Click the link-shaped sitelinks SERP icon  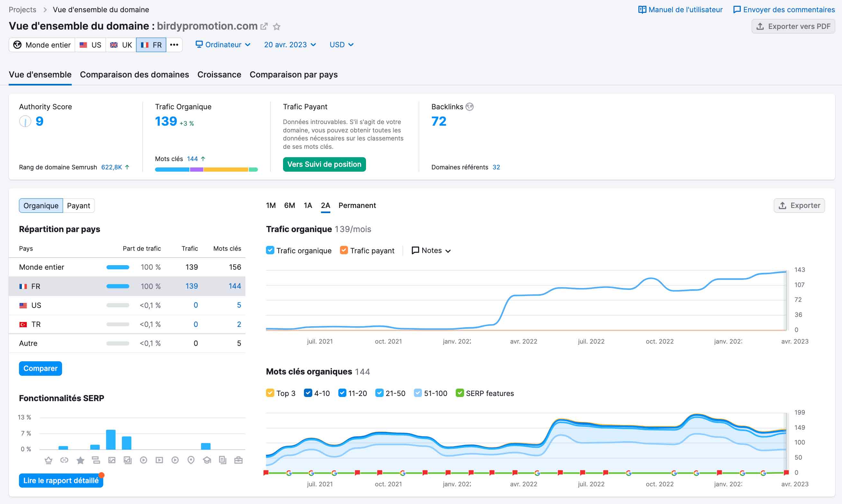click(x=64, y=460)
